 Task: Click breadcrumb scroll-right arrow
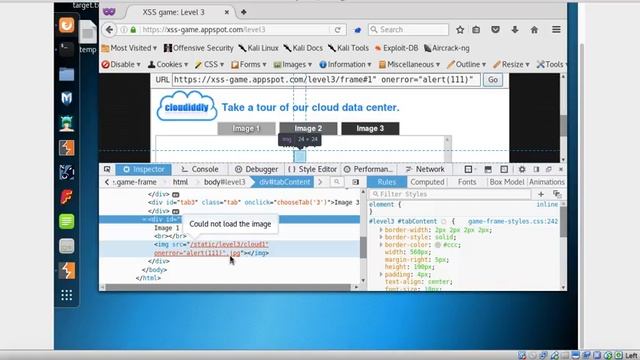(320, 182)
